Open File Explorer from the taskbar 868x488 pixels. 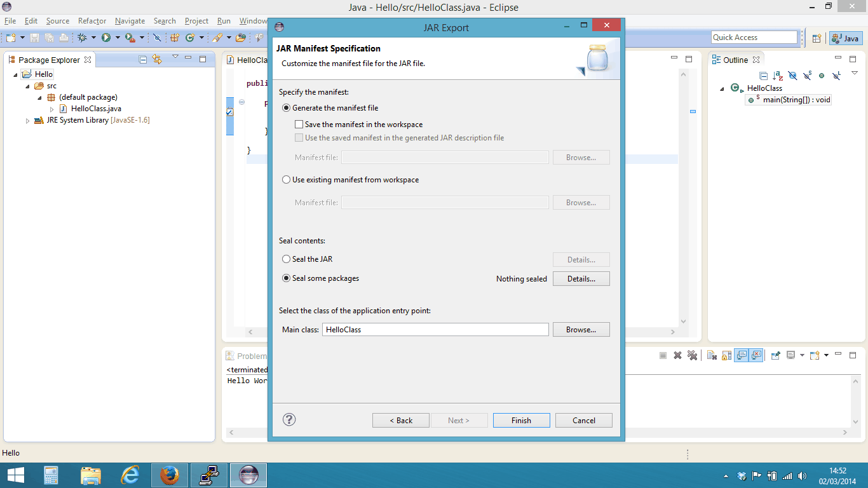(x=91, y=475)
